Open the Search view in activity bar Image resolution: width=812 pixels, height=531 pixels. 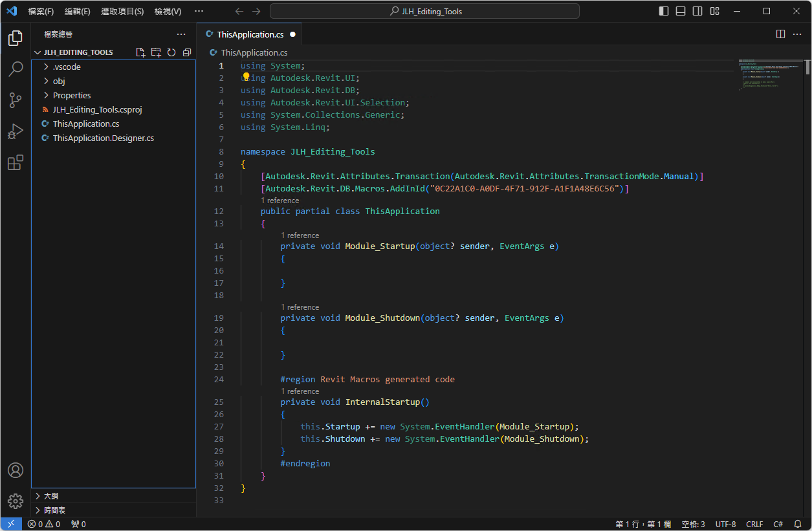(16, 69)
